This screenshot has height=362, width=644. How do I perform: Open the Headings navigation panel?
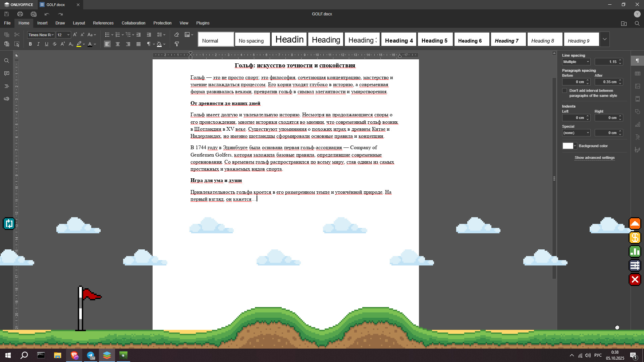7,86
